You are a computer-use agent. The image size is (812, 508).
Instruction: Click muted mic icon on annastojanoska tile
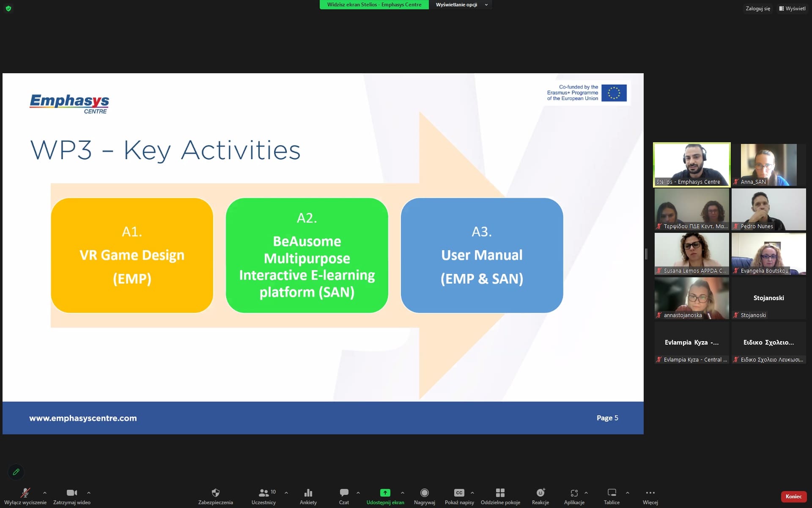(659, 315)
